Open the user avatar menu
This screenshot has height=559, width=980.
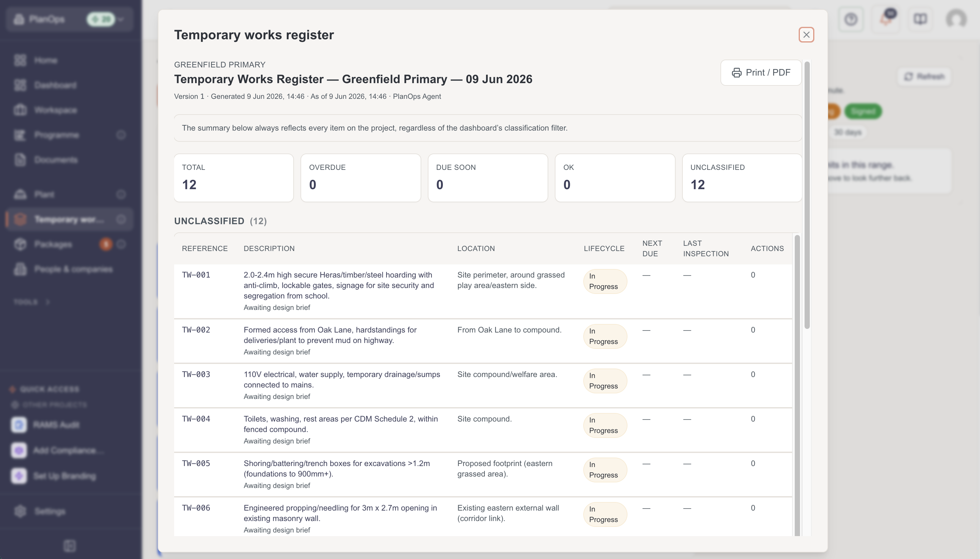point(956,19)
